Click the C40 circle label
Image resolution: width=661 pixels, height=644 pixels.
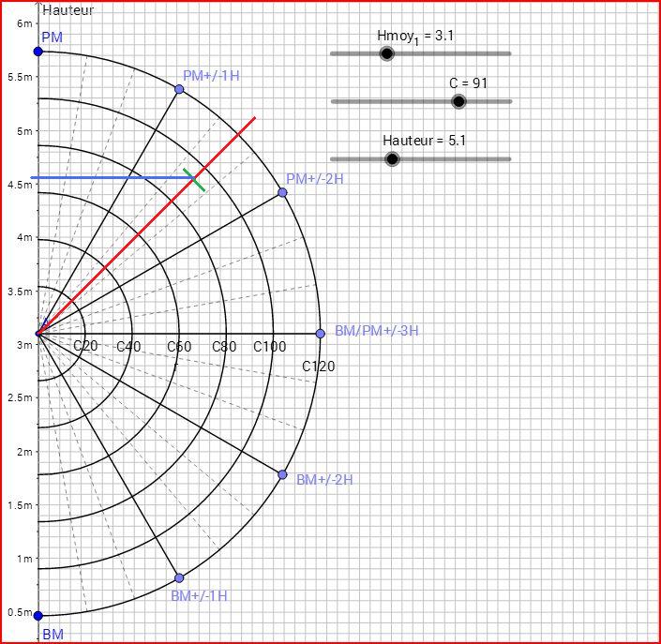click(128, 347)
